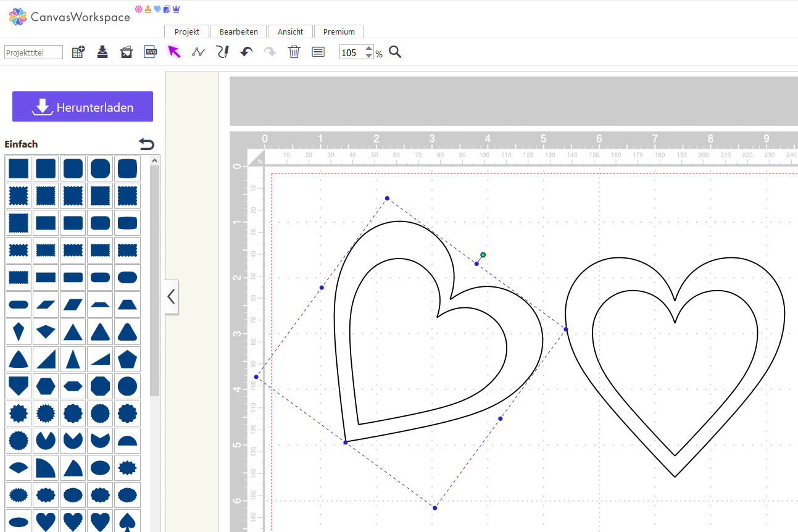Select the freehand pen drawing tool
Viewport: 798px width, 532px height.
point(222,52)
